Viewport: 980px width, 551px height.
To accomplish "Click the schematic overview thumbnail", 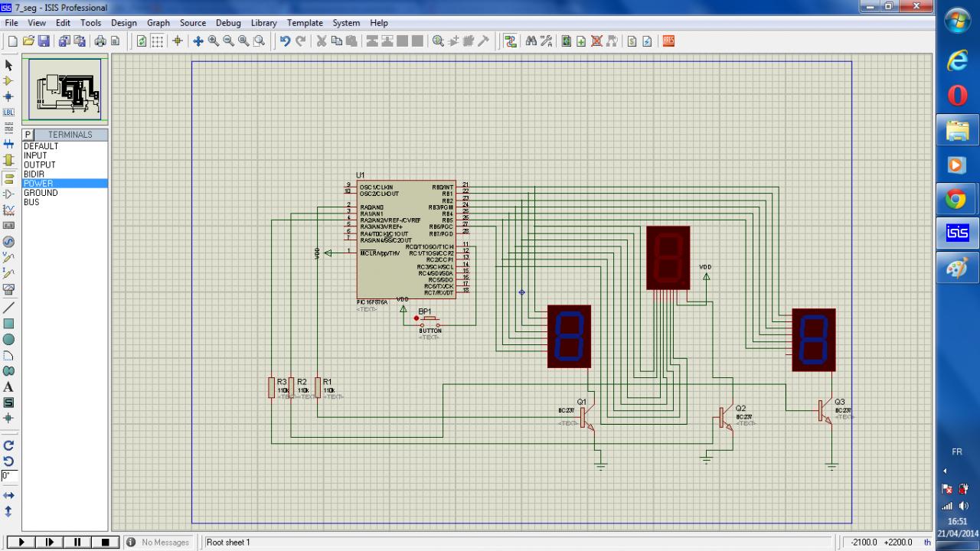I will 65,90.
